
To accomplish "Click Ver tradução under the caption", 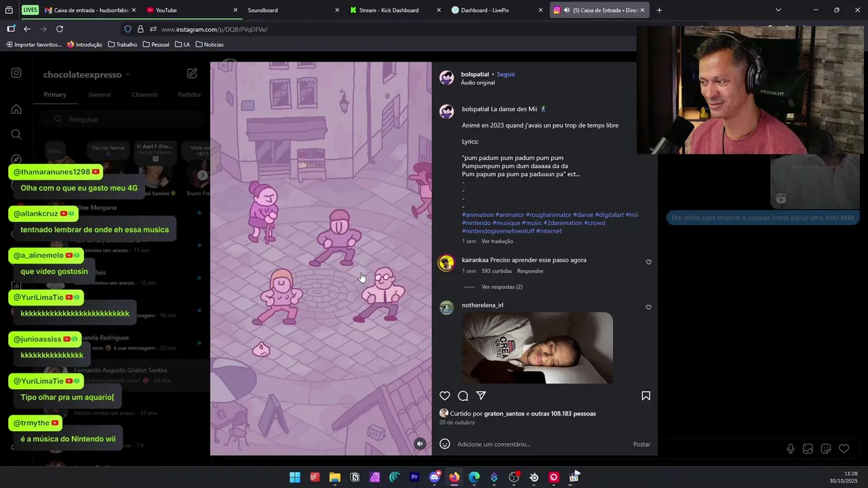I will tap(497, 241).
